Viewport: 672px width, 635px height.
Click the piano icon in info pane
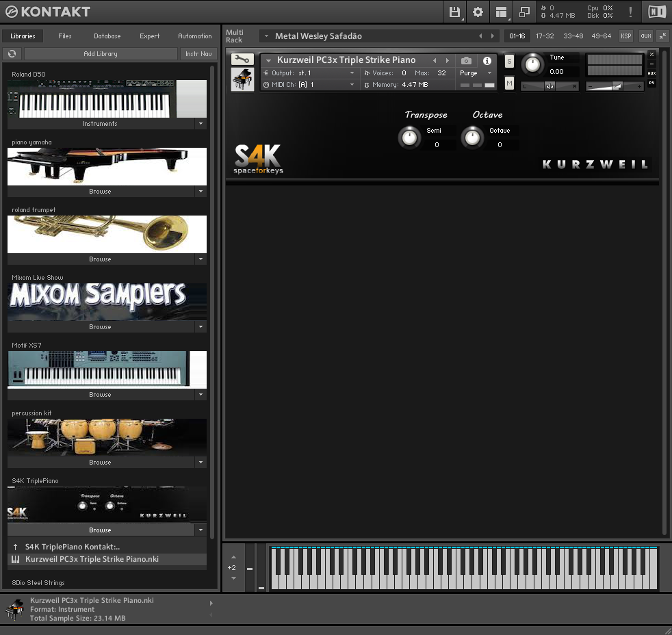coord(14,609)
